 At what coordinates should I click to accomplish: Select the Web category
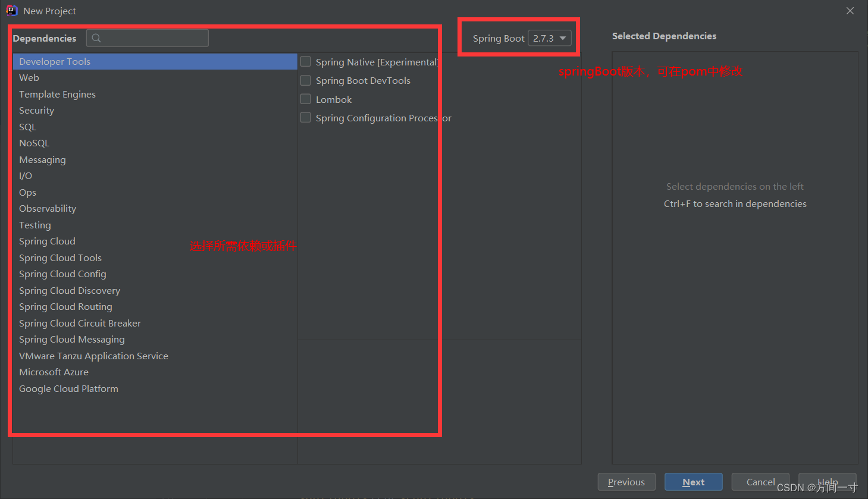pos(155,78)
